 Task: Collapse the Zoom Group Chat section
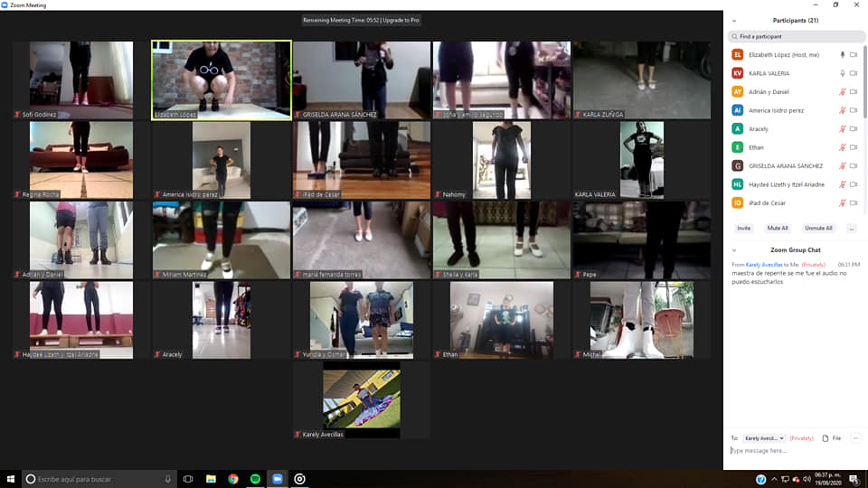[733, 249]
